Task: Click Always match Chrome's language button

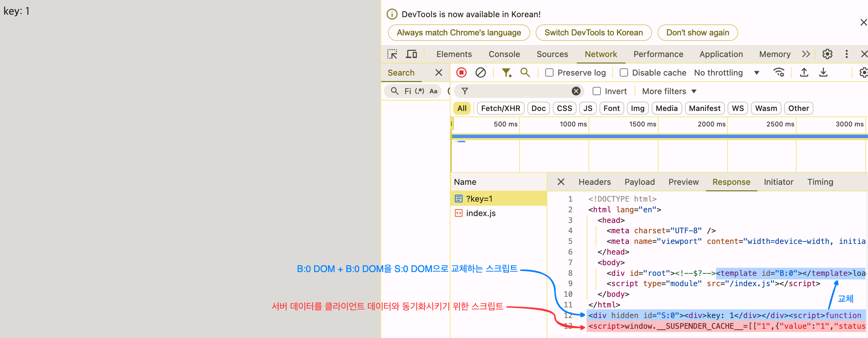Action: [x=459, y=33]
